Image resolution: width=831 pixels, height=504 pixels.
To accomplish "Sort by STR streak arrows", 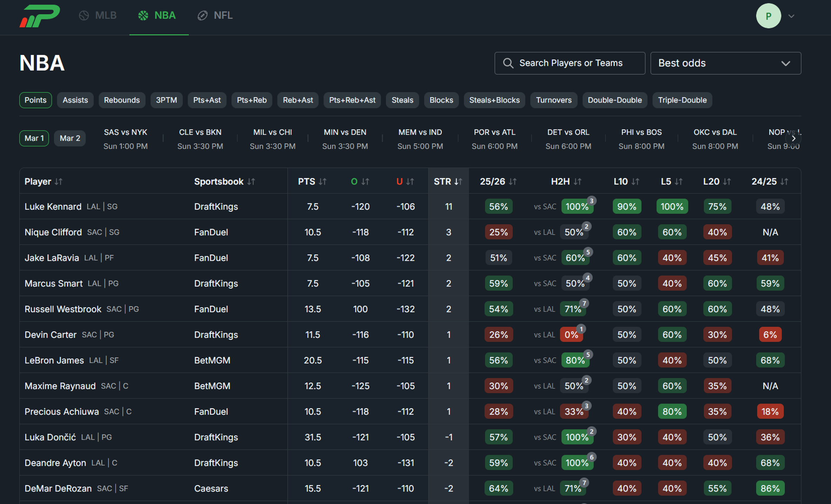I will 458,181.
